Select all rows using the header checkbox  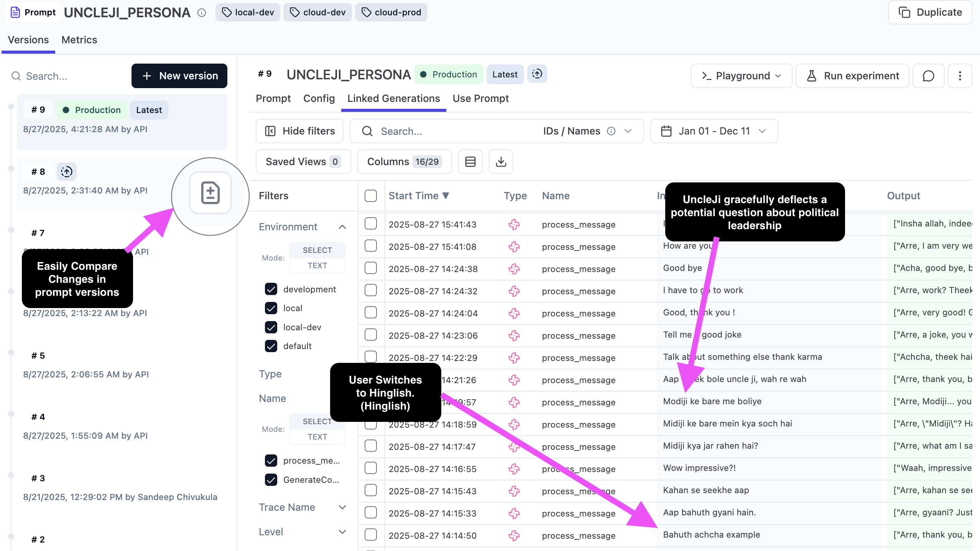point(370,195)
